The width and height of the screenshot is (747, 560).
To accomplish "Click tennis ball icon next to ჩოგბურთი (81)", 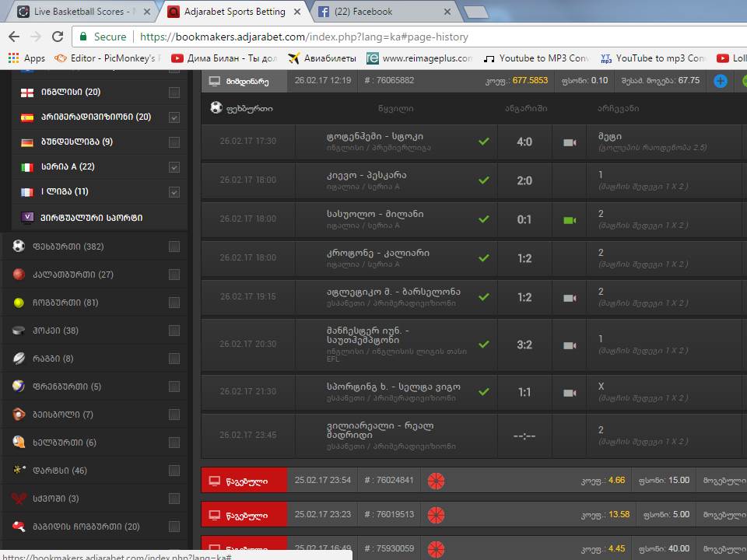I will (19, 303).
